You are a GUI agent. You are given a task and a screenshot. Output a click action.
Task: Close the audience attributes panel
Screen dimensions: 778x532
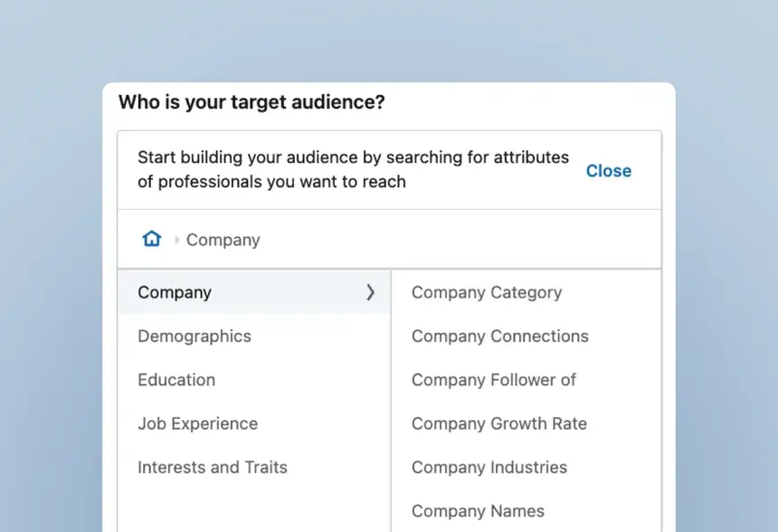[608, 171]
